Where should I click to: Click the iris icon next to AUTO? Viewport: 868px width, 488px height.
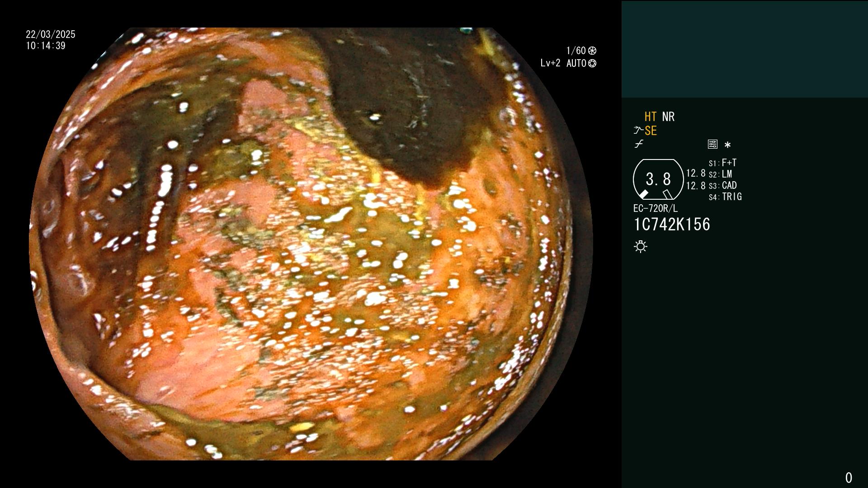(592, 63)
